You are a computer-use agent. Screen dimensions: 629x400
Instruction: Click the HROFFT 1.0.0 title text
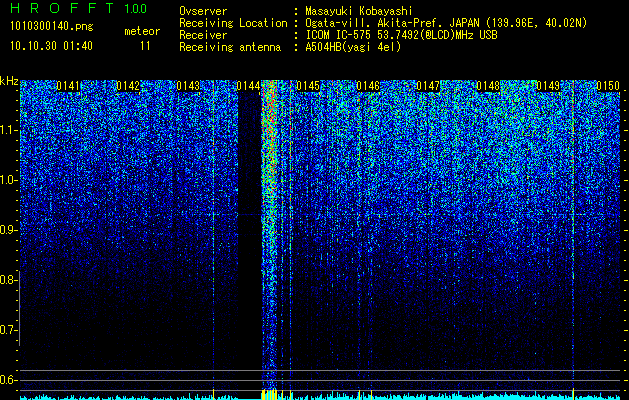[78, 8]
